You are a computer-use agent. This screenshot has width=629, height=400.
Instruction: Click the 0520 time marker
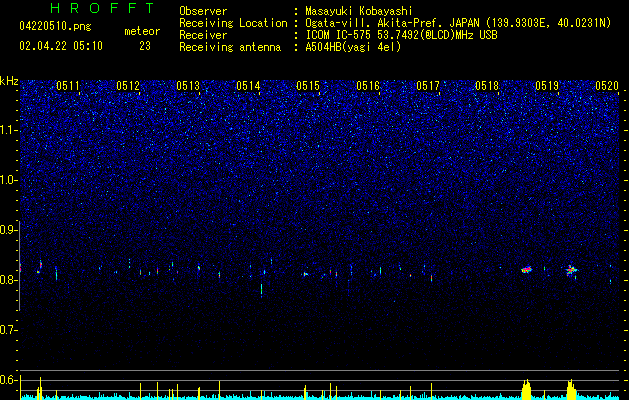click(x=607, y=85)
